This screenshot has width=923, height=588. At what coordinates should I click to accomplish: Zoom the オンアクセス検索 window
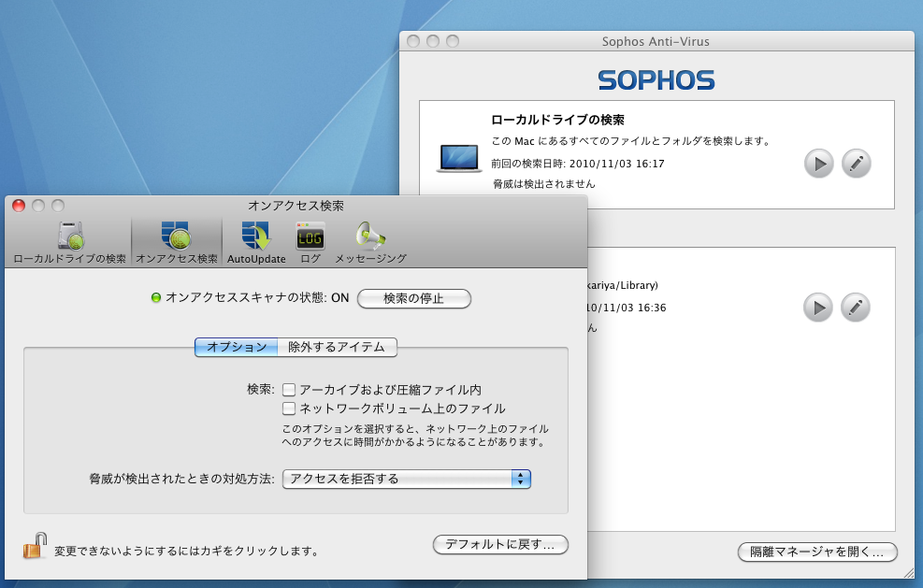click(58, 206)
